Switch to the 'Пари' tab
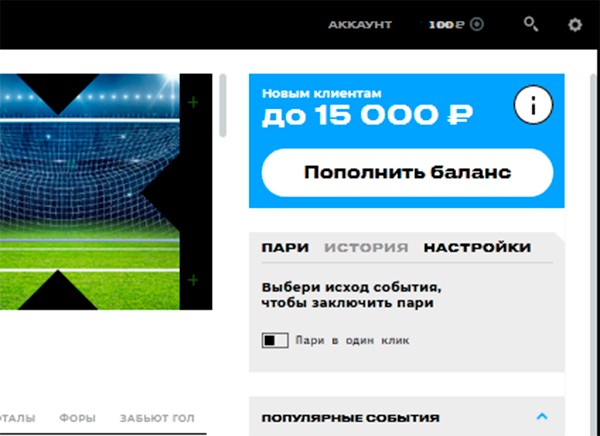The image size is (600, 436). point(285,248)
